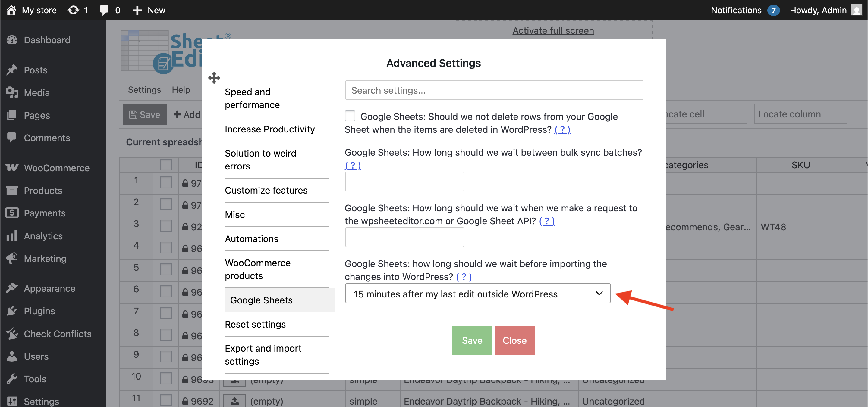Viewport: 868px width, 407px height.
Task: Click the Media library icon
Action: pyautogui.click(x=12, y=93)
